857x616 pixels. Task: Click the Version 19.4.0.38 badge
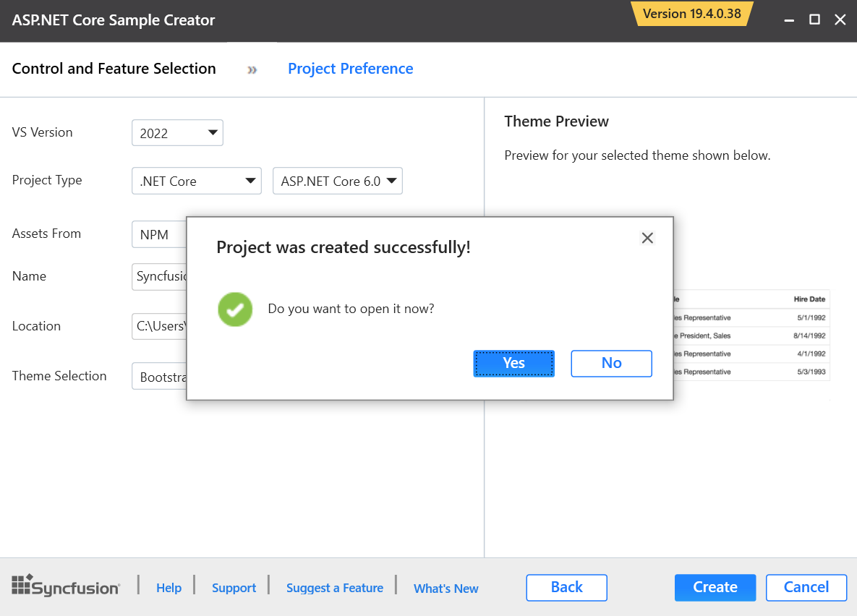pos(692,14)
